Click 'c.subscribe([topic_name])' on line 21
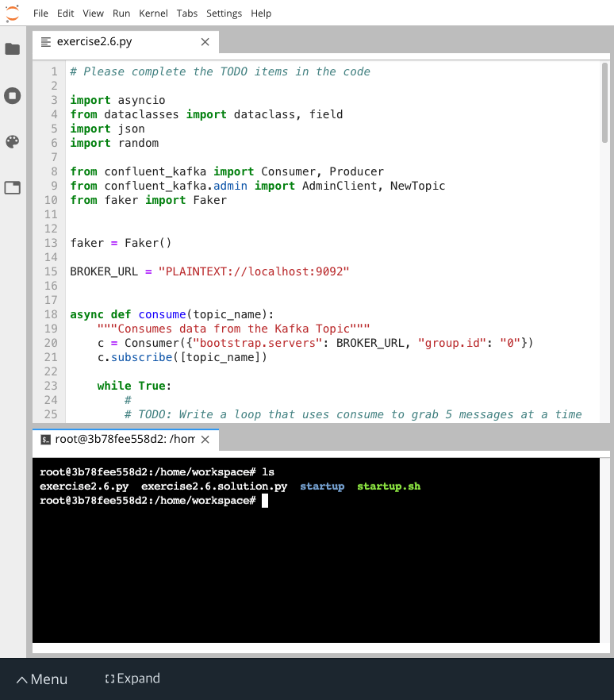614x700 pixels. click(x=182, y=357)
